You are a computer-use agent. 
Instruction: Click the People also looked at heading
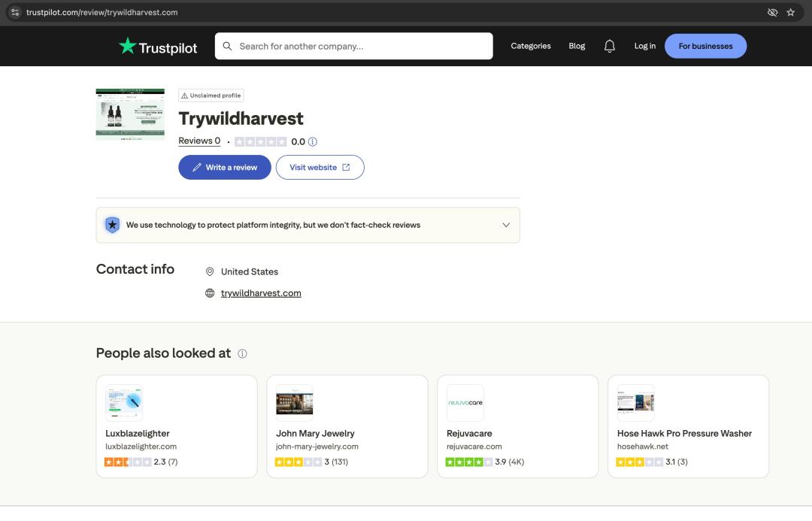(163, 353)
